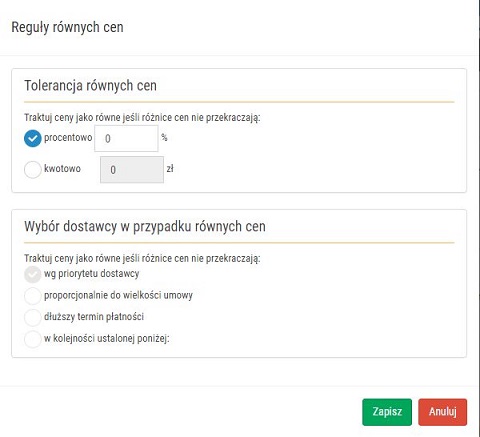The image size is (480, 437).
Task: Click the 'kwotowo' label text
Action: click(62, 168)
